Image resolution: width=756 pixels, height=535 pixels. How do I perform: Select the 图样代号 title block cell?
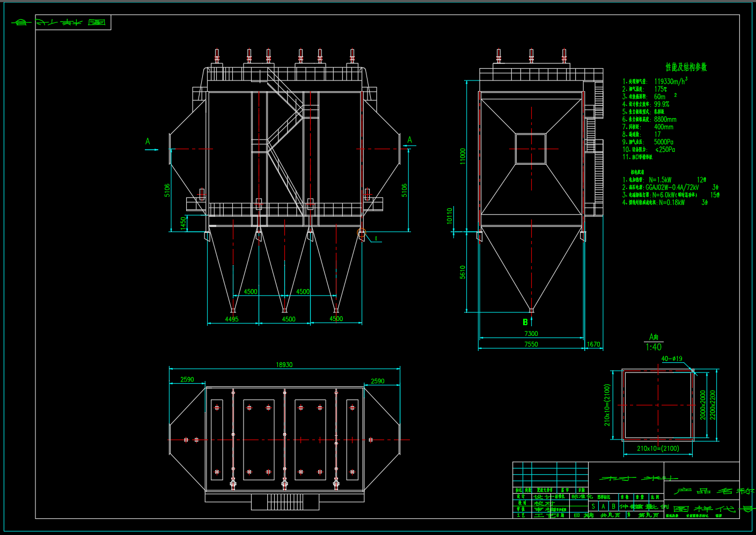[713, 509]
